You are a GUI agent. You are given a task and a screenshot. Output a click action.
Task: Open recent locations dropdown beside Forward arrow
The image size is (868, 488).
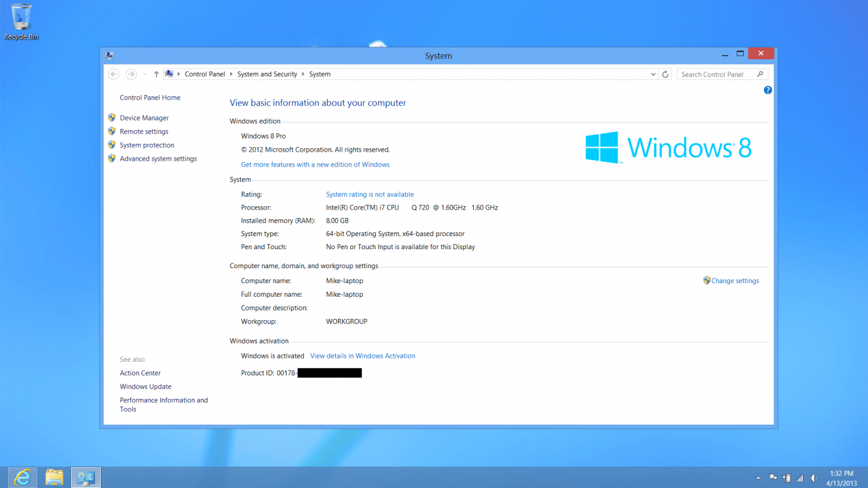coord(144,74)
